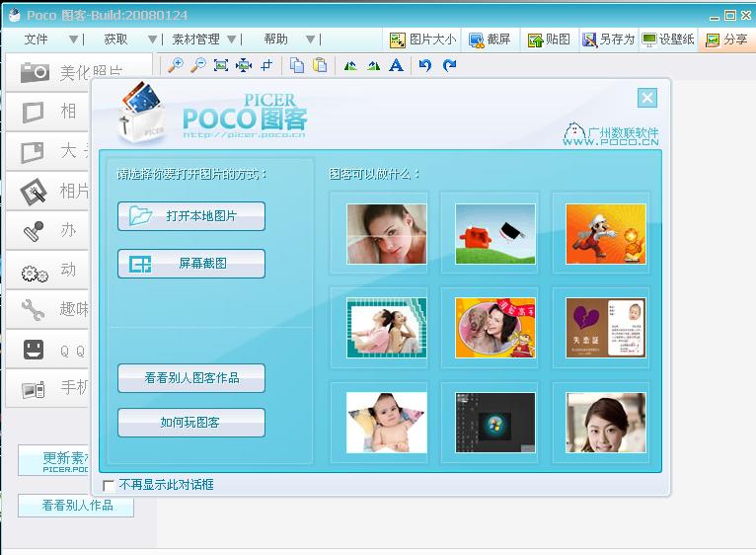756x555 pixels.
Task: Select the torn-edge photo sidebar icon
Action: click(33, 152)
